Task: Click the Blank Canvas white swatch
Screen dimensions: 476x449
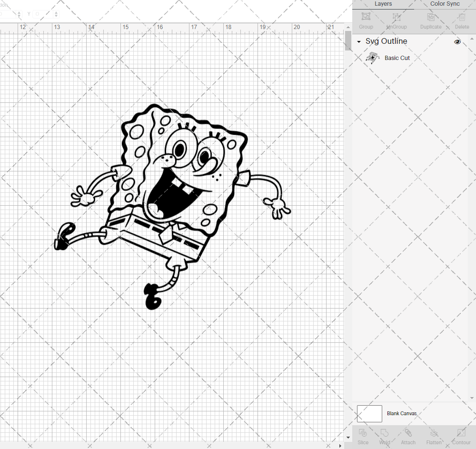Action: coord(369,413)
